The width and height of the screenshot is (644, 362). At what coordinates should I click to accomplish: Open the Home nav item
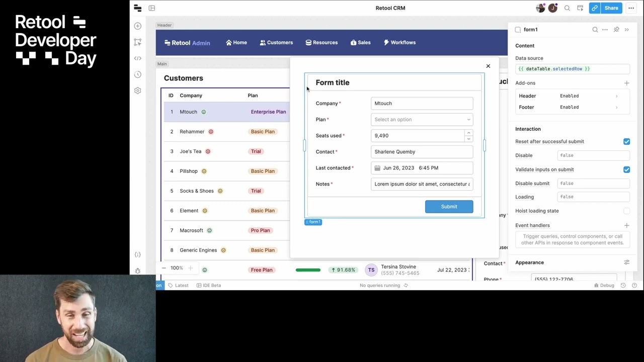click(236, 43)
